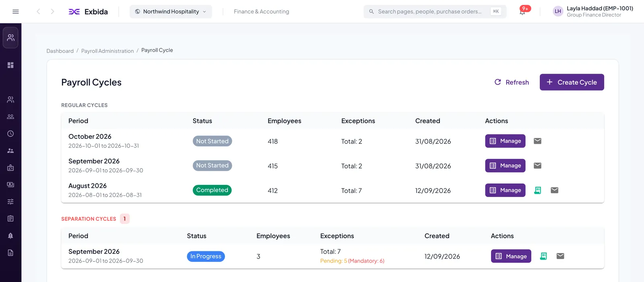Open the alert bell icon in sidebar

pos(10,236)
